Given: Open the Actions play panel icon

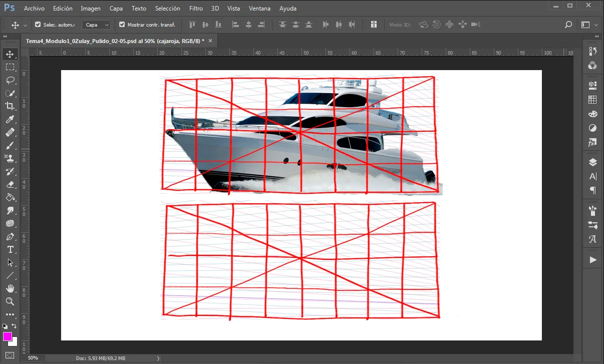Looking at the screenshot, I should [593, 260].
